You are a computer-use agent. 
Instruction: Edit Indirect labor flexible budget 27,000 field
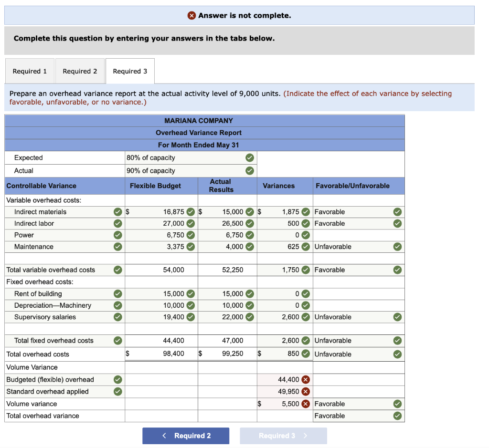[161, 223]
